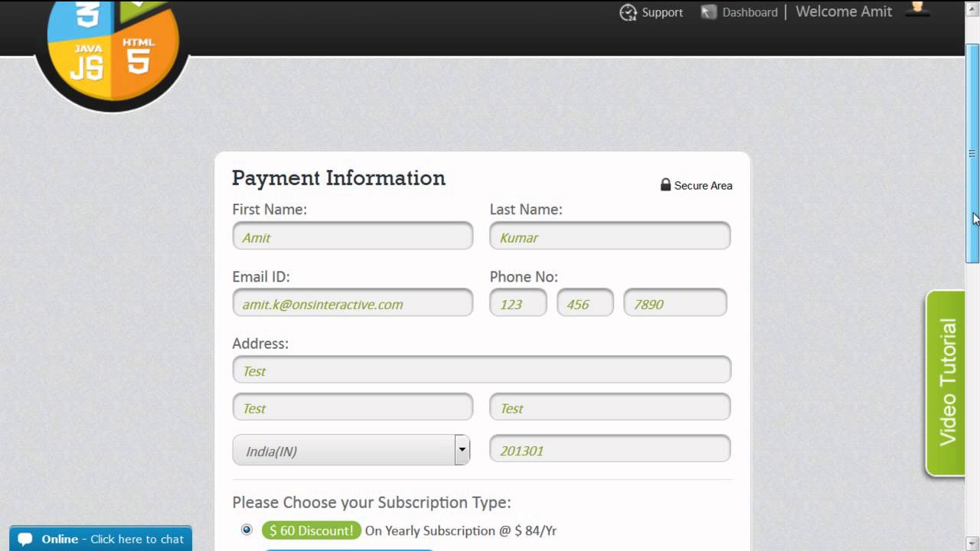The height and width of the screenshot is (551, 980).
Task: Click the Welcome Amit text
Action: point(844,11)
